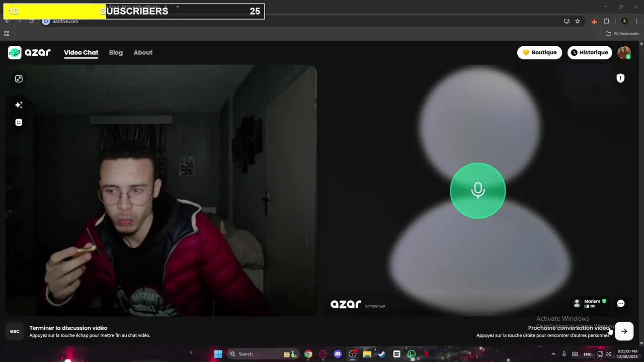
Task: Bookmark this page with the star icon
Action: [x=578, y=21]
